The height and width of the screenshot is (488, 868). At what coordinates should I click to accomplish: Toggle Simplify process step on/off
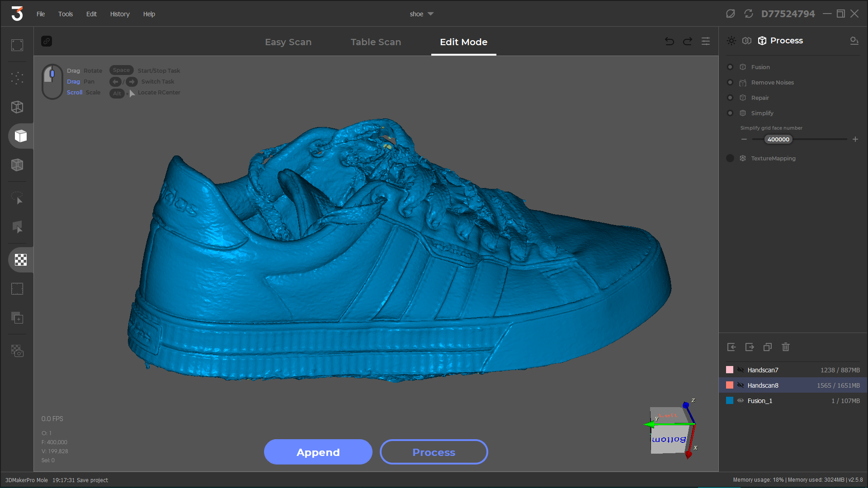click(730, 113)
